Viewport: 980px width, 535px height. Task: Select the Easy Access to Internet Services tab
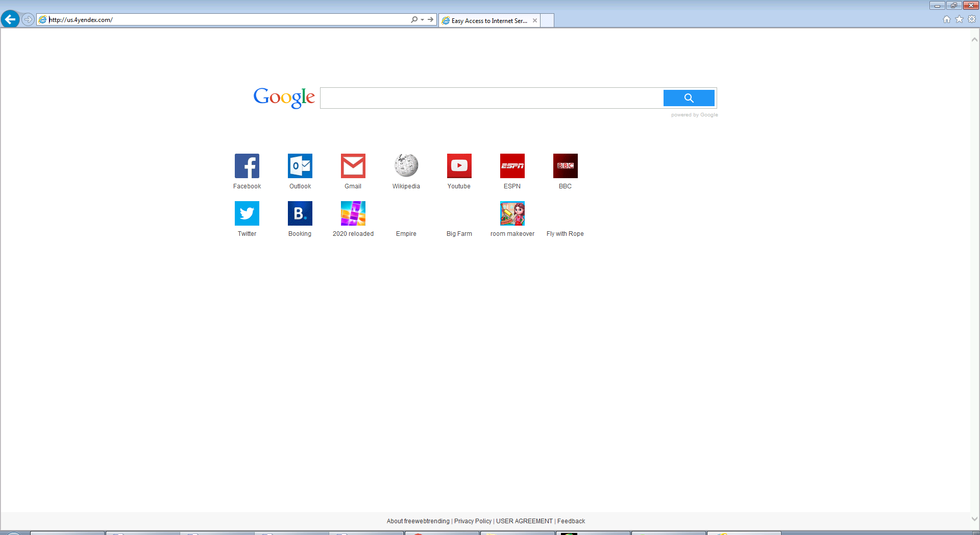point(489,20)
